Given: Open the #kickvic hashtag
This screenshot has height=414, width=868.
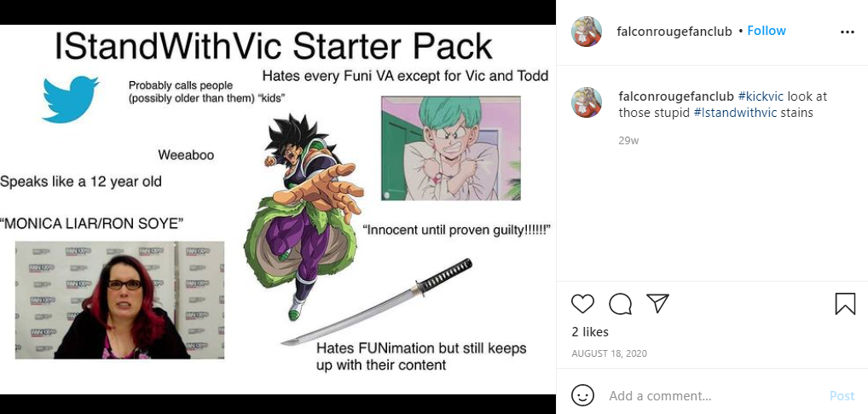Looking at the screenshot, I should tap(761, 96).
